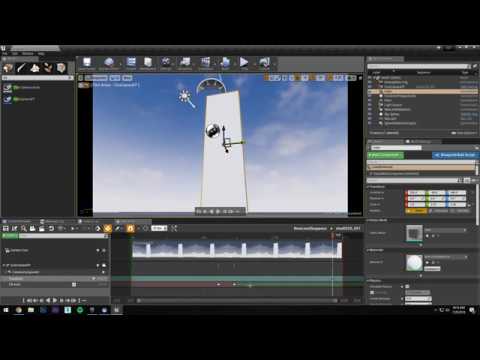Image resolution: width=480 pixels, height=360 pixels.
Task: Open Spotify from the Windows taskbar
Action: (80, 310)
